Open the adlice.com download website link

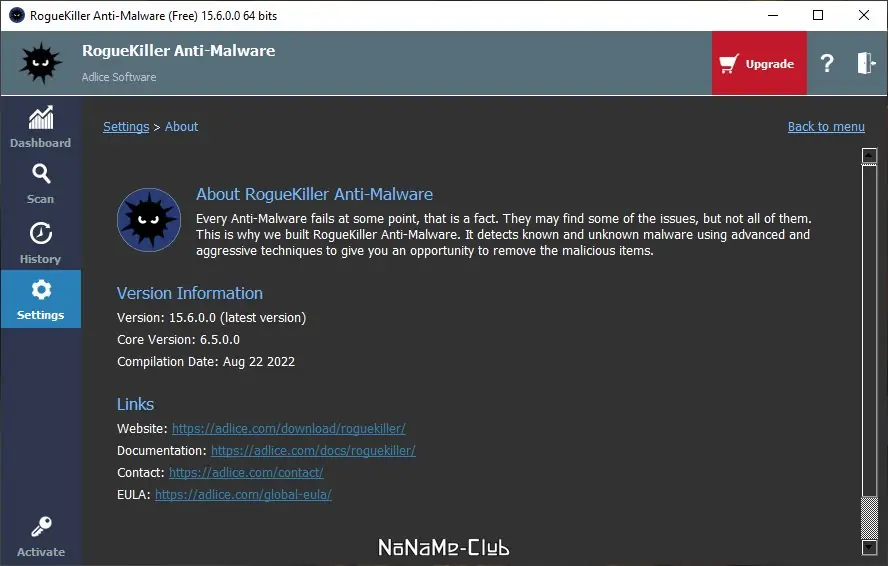click(x=289, y=428)
